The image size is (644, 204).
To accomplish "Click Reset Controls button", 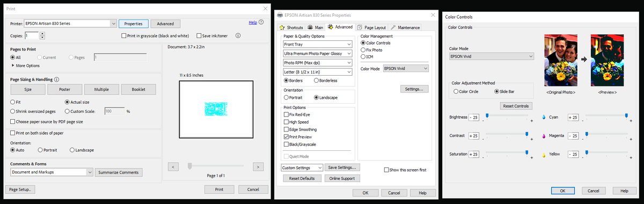I will (516, 106).
